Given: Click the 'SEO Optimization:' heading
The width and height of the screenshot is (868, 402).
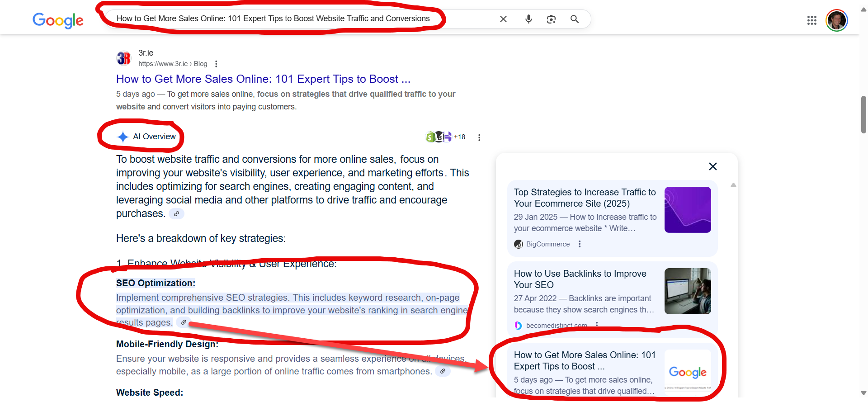Looking at the screenshot, I should pyautogui.click(x=156, y=283).
